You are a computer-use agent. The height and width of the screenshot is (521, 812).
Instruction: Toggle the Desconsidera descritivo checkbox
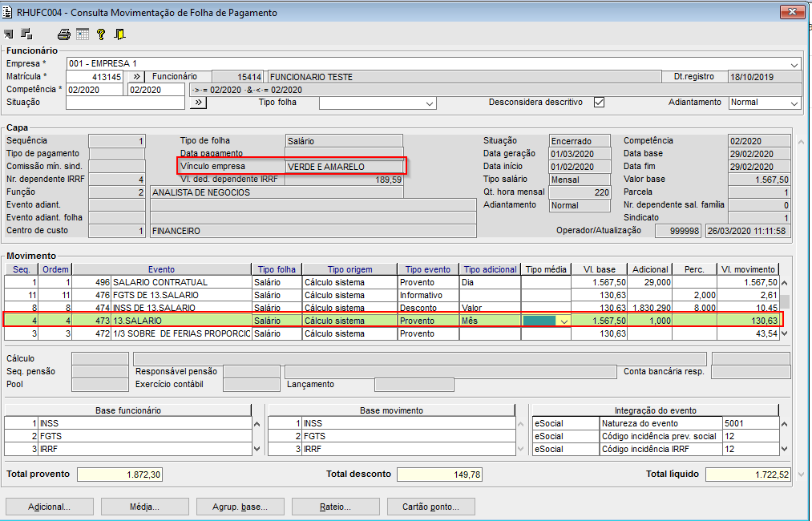tap(599, 103)
